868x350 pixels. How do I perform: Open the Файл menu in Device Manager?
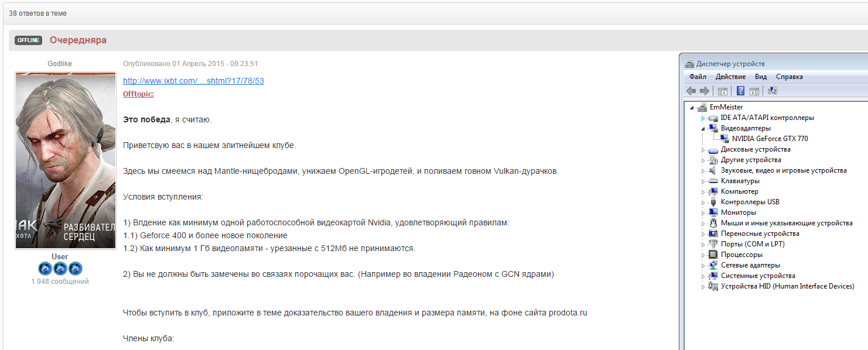point(697,77)
